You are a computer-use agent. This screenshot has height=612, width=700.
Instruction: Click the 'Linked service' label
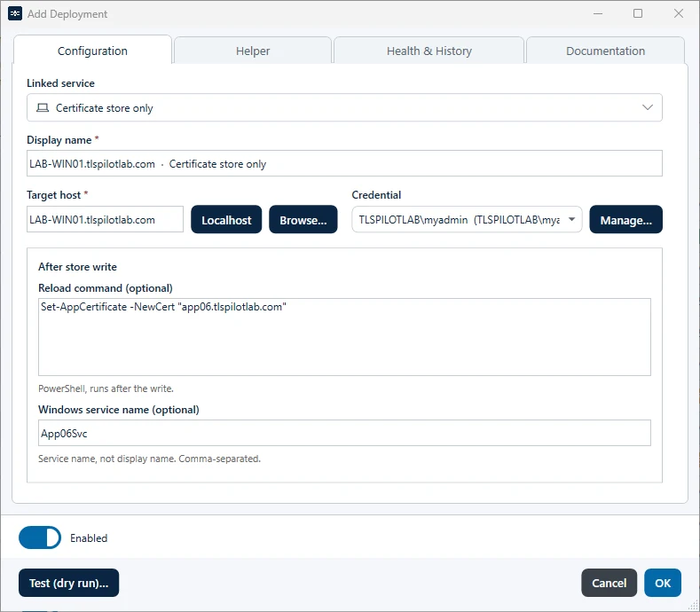60,83
